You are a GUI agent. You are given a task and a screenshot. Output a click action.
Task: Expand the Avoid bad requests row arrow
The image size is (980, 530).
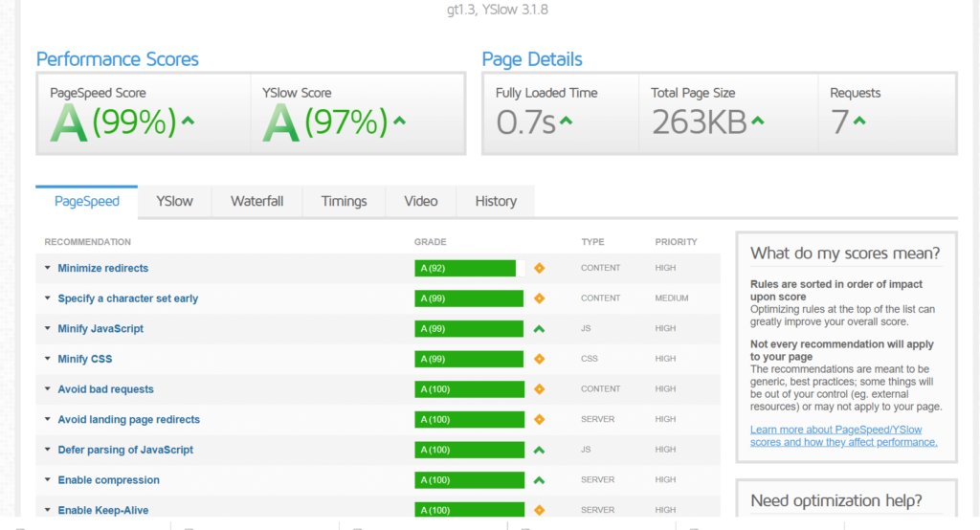48,388
